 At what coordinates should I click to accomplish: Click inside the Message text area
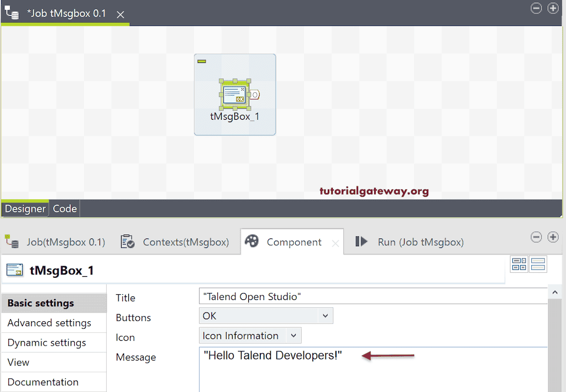pyautogui.click(x=373, y=369)
